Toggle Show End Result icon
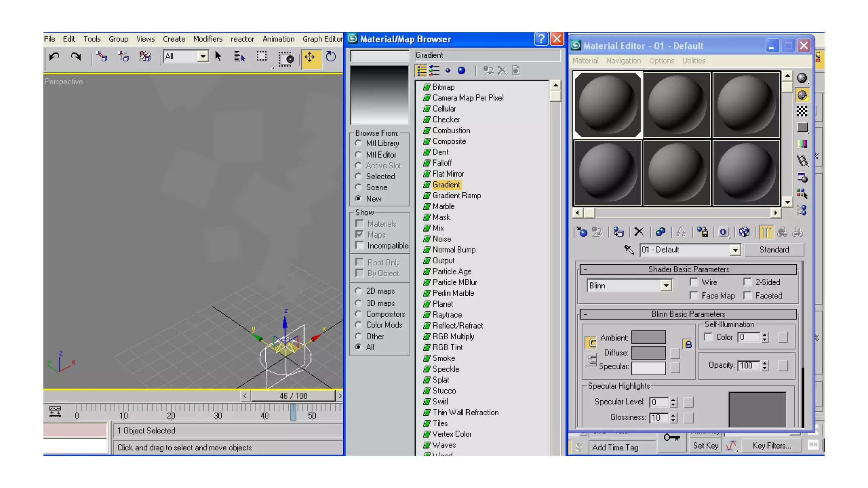 click(766, 232)
